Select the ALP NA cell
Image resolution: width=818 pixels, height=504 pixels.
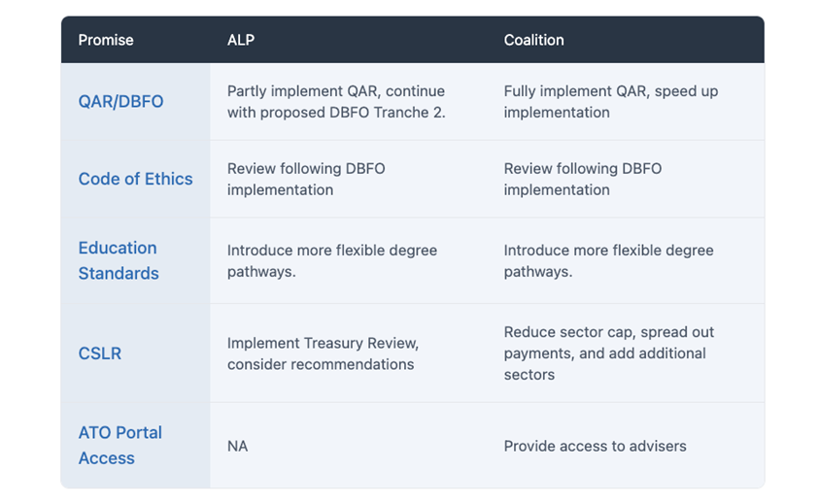point(349,446)
